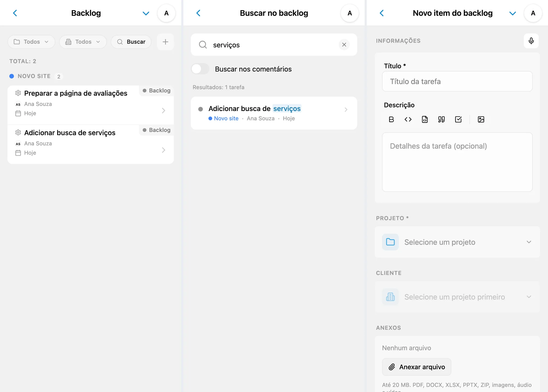548x392 pixels.
Task: Click Backlog status badge on serviços task
Action: click(156, 130)
